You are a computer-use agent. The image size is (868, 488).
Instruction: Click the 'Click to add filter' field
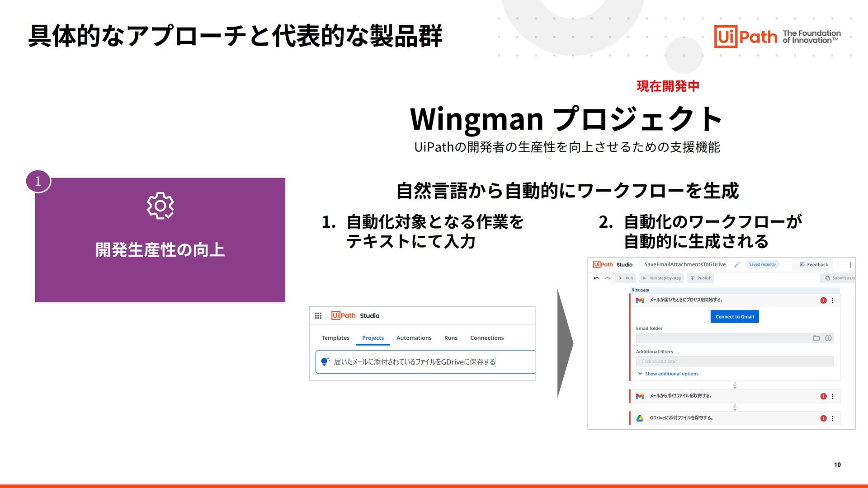735,361
